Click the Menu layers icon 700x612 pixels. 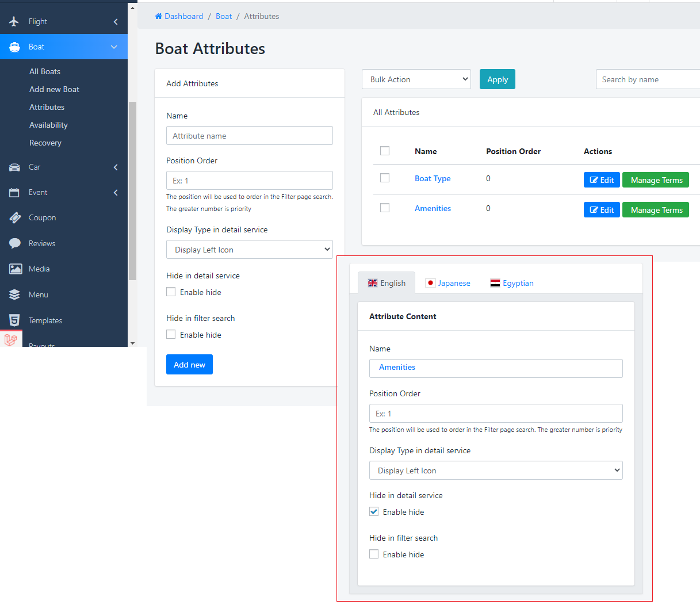coord(15,294)
